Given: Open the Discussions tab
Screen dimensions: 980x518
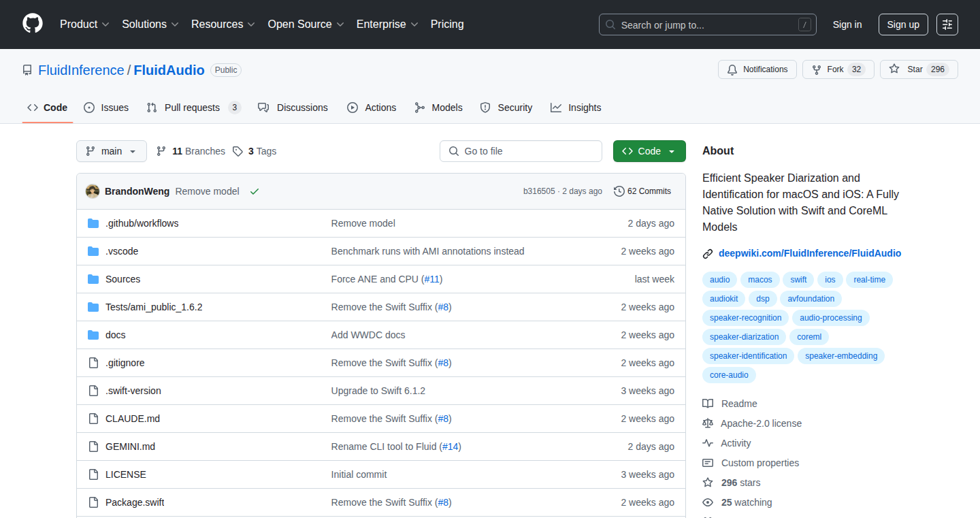Looking at the screenshot, I should pyautogui.click(x=293, y=108).
